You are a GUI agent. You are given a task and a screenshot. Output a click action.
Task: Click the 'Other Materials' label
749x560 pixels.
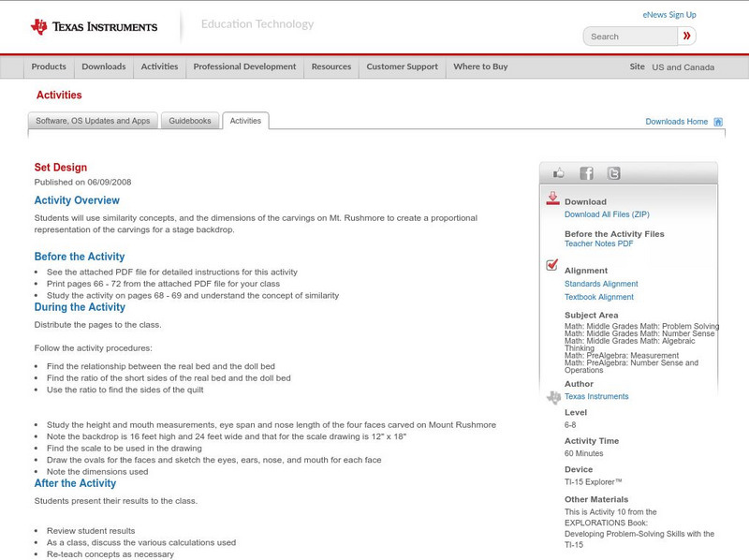(x=596, y=499)
